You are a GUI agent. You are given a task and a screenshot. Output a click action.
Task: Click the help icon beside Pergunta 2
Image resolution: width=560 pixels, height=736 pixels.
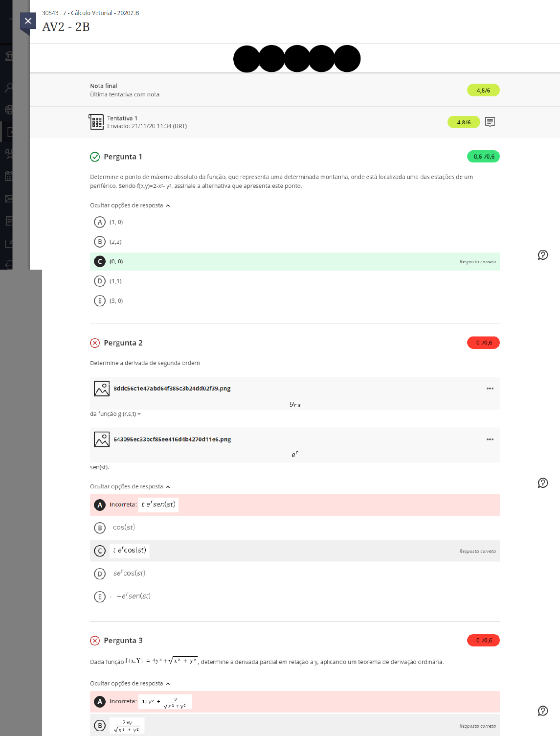click(x=542, y=483)
